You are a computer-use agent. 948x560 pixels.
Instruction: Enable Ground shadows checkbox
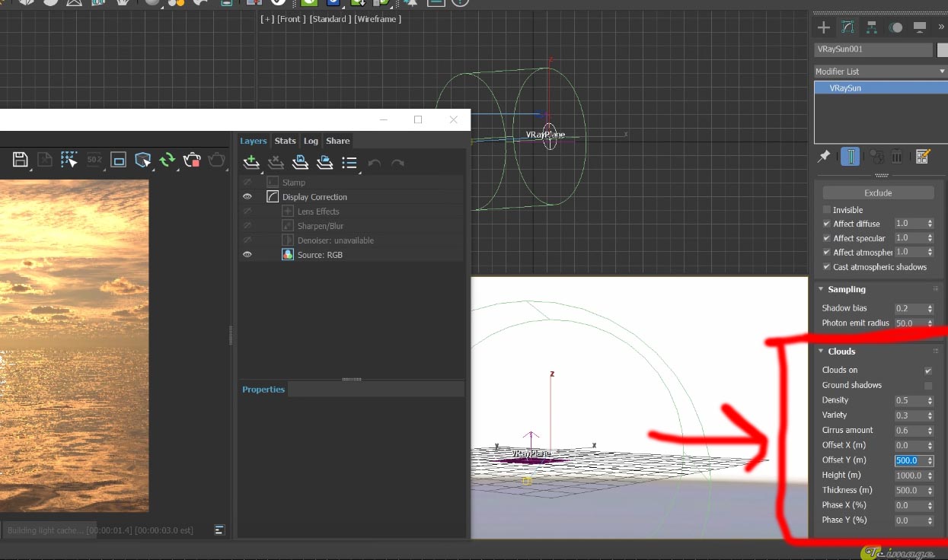click(928, 386)
